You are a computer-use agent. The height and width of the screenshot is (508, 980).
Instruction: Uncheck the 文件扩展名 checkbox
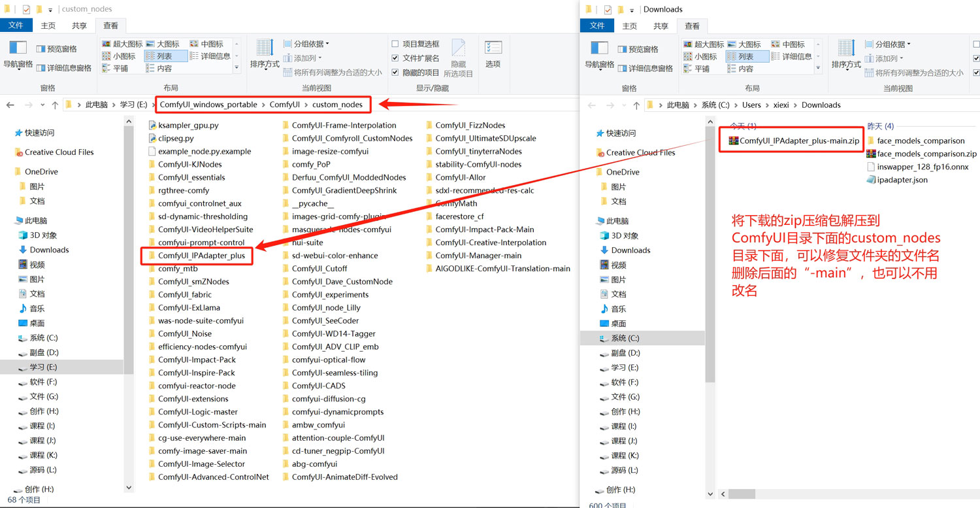(395, 58)
